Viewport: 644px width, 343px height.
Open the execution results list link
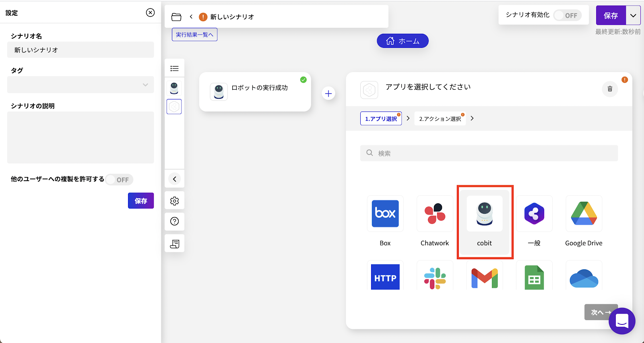click(x=195, y=35)
